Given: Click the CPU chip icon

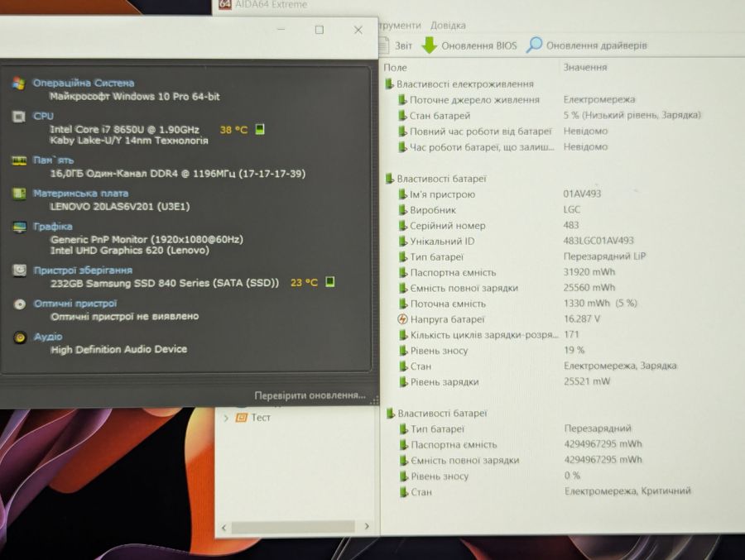Looking at the screenshot, I should point(18,117).
